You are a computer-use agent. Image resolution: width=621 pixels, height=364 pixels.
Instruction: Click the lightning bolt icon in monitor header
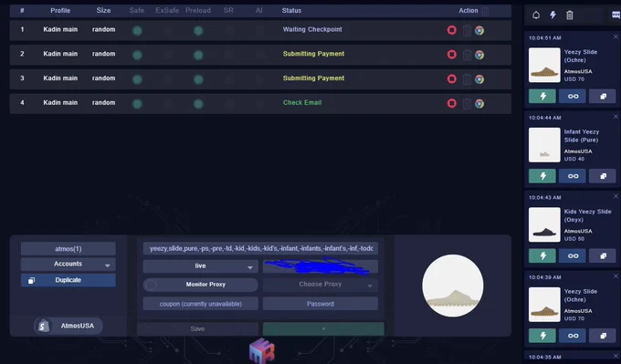[553, 15]
